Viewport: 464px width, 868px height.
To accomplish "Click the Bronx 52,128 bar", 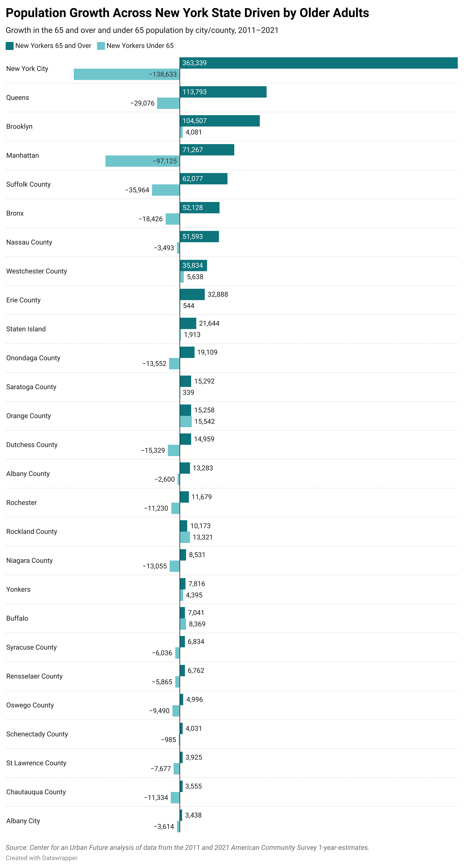I will point(200,207).
